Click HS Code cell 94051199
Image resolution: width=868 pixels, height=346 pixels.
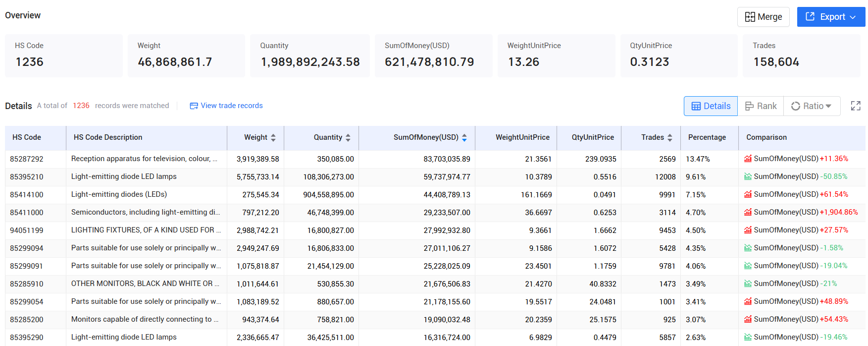[x=27, y=231]
